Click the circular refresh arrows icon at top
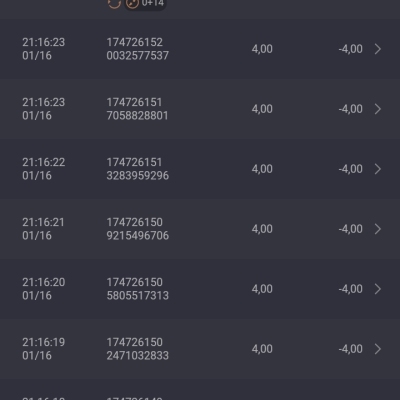This screenshot has height=400, width=400. 114,3
